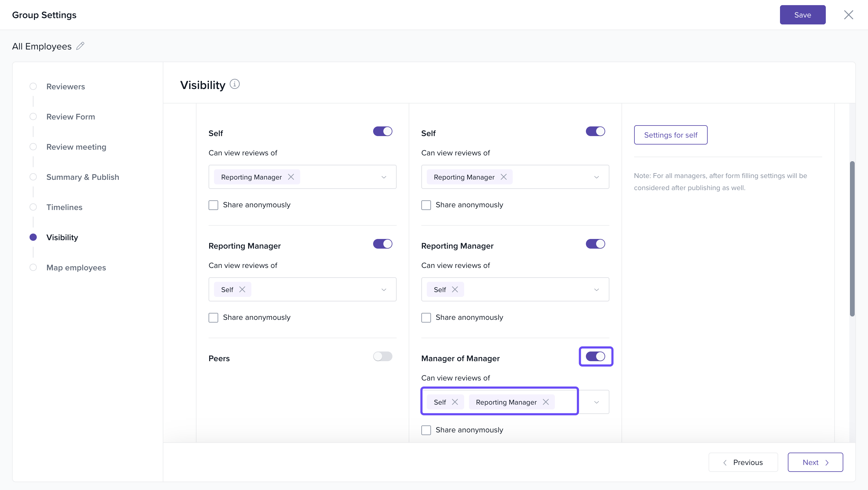Check Share anonymously under Manager of Manager

426,430
